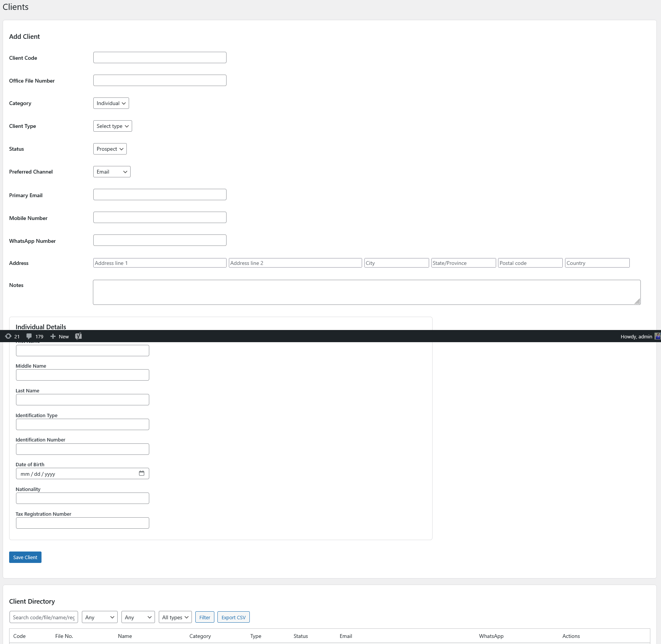Open the updates icon showing 21
This screenshot has width=661, height=644.
12,336
